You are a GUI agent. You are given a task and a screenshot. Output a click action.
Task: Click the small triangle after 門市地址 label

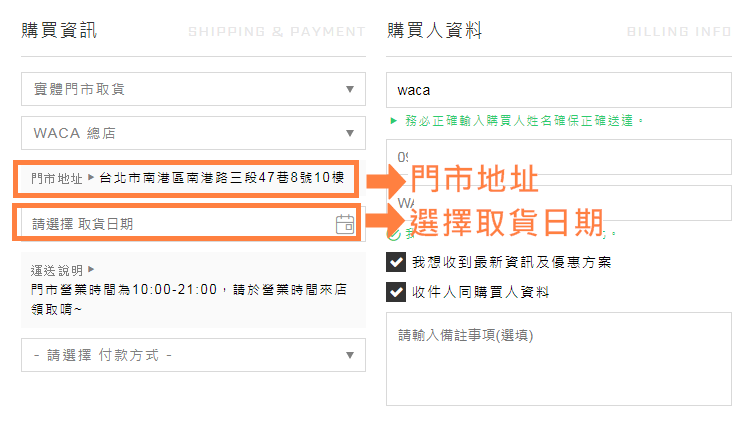click(91, 178)
